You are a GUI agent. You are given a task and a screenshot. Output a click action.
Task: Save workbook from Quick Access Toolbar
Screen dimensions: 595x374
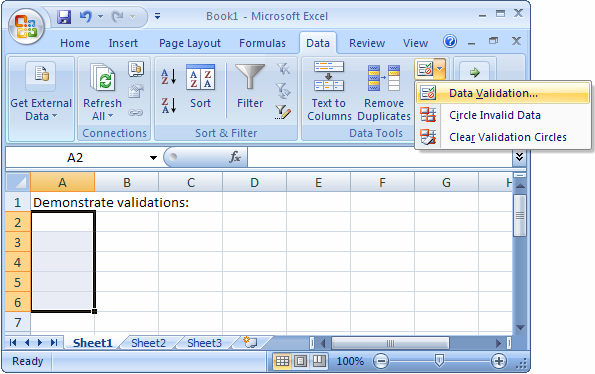pyautogui.click(x=64, y=16)
